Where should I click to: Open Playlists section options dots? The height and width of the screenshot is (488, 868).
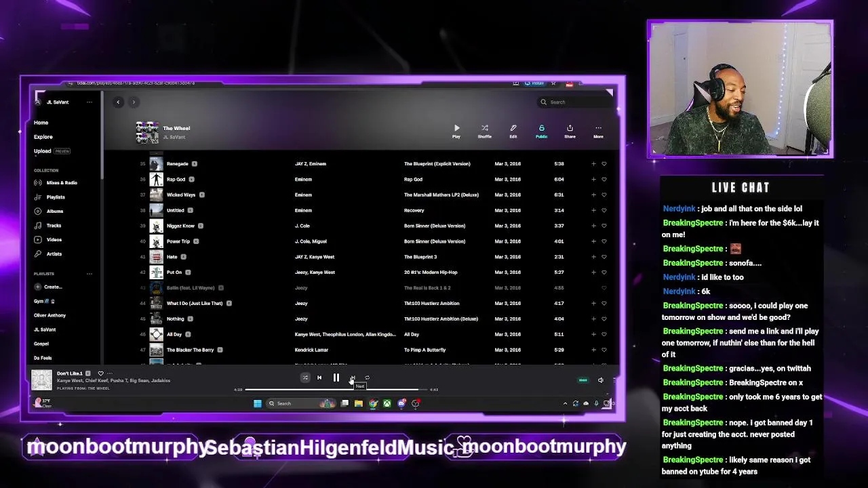coord(89,274)
